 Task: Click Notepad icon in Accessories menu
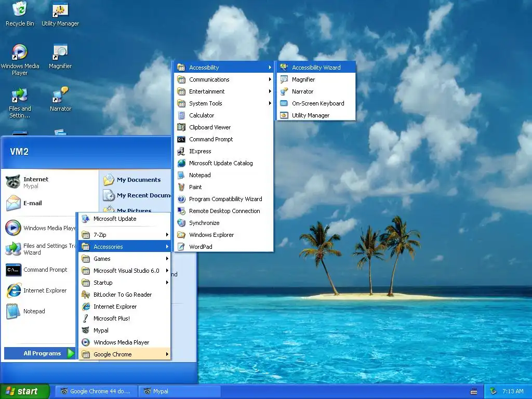click(181, 175)
